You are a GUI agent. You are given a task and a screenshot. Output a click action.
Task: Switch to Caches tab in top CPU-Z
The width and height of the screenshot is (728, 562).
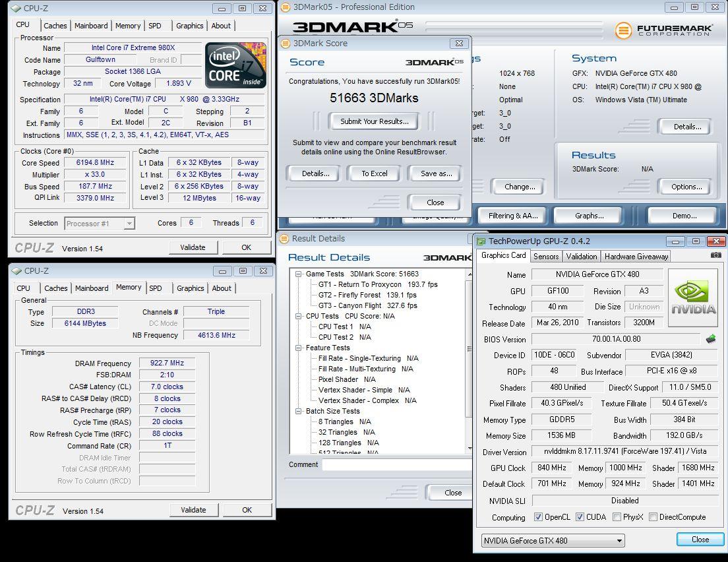[55, 26]
